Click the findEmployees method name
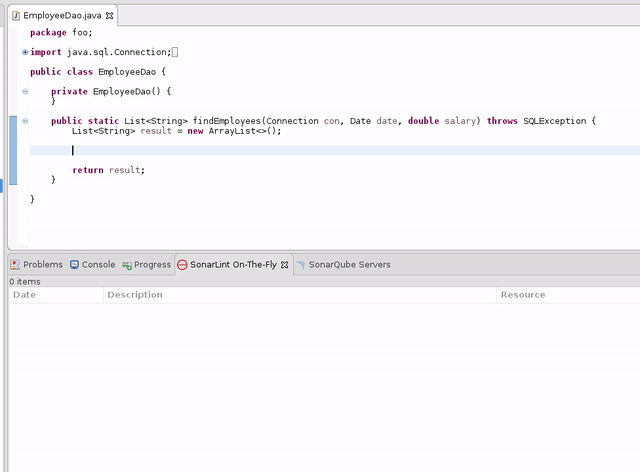Viewport: 640px width, 472px height. pos(227,121)
